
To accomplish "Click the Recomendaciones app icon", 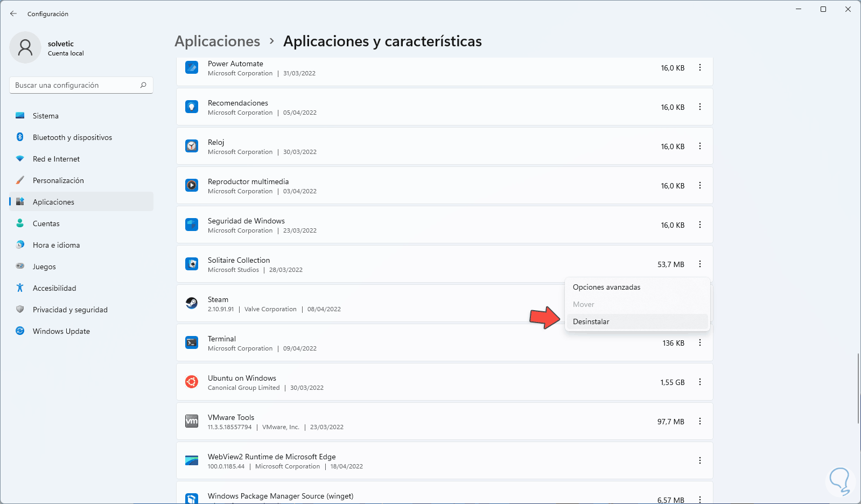I will tap(192, 107).
